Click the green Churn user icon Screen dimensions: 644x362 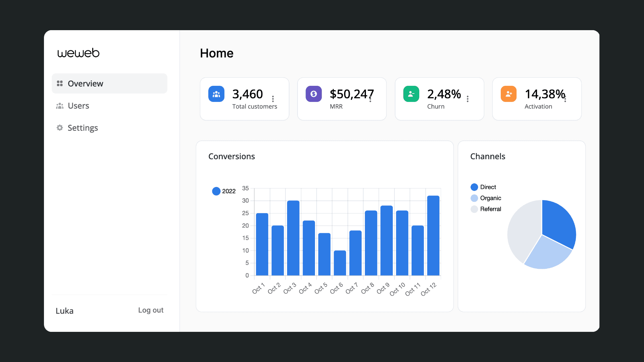[411, 94]
